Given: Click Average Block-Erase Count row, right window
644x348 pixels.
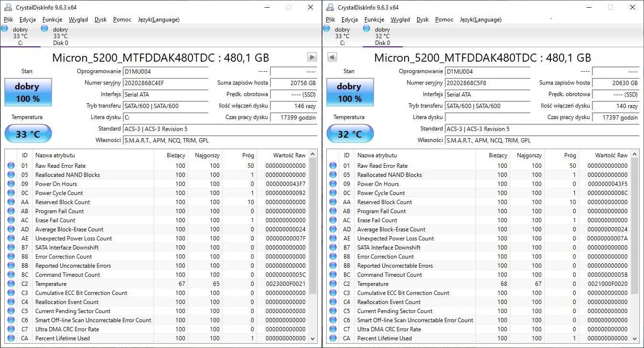Looking at the screenshot, I should [x=479, y=229].
